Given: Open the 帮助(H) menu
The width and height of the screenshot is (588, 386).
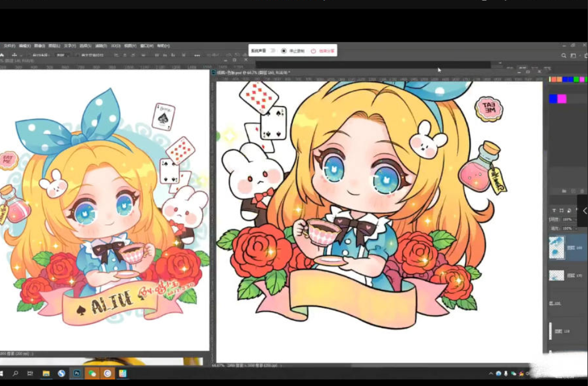Looking at the screenshot, I should [163, 46].
